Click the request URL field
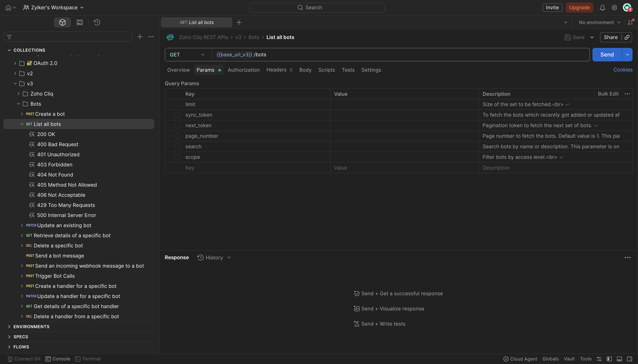 [400, 54]
